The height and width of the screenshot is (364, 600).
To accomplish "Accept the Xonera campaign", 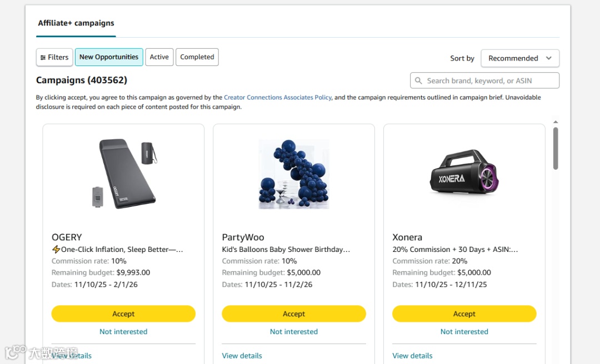I will point(464,314).
